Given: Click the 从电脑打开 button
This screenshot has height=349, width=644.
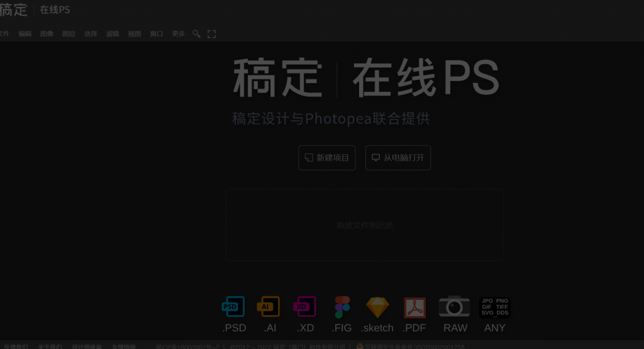Looking at the screenshot, I should [x=398, y=158].
